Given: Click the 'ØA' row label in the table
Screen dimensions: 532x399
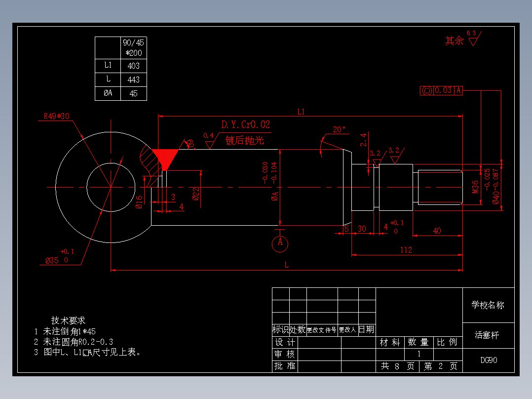Looking at the screenshot, I should (108, 93).
